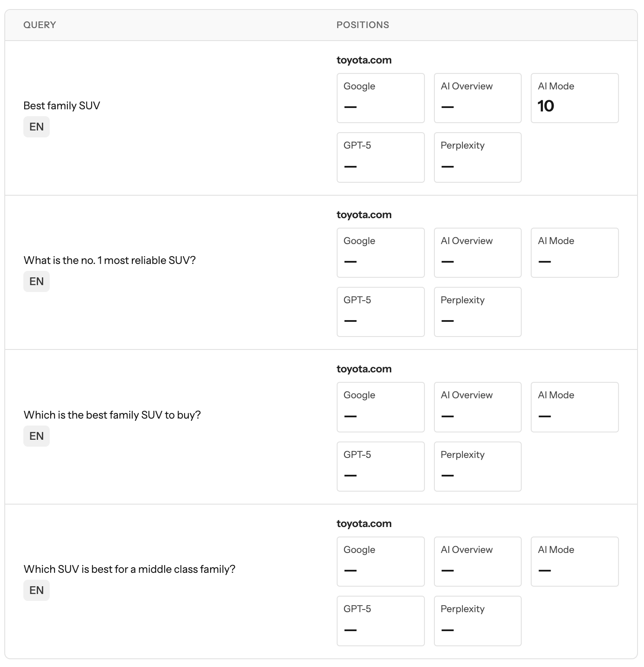Click the EN badge under the middle class family query
The height and width of the screenshot is (667, 644).
click(x=36, y=591)
